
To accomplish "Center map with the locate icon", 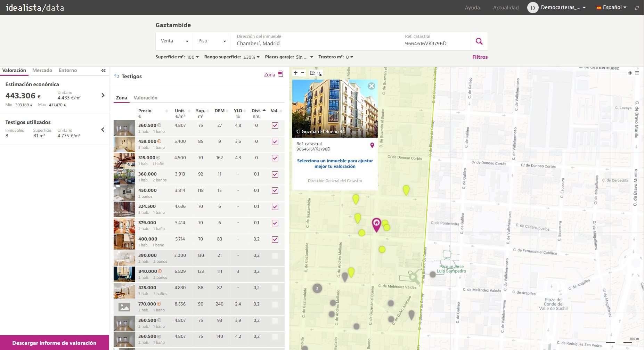I will coord(630,73).
